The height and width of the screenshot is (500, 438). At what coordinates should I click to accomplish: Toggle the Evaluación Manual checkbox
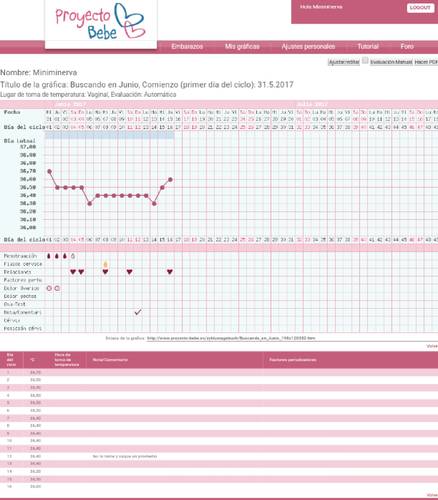[365, 61]
